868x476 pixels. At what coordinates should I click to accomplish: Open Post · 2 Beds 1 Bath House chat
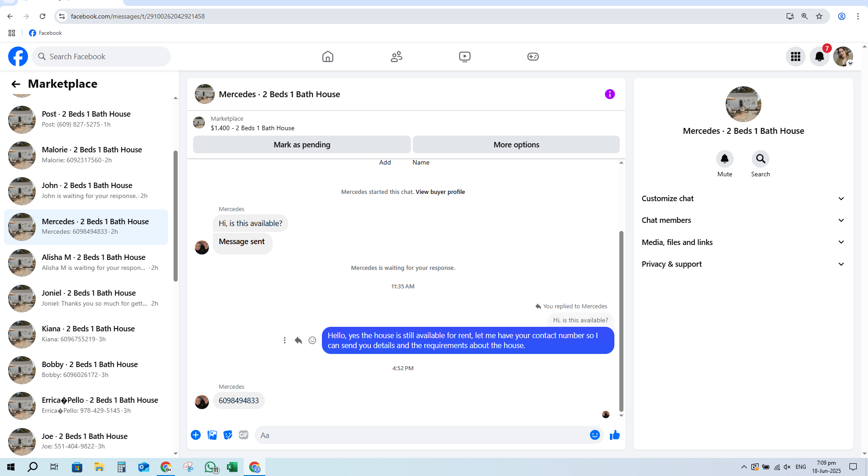(86, 119)
